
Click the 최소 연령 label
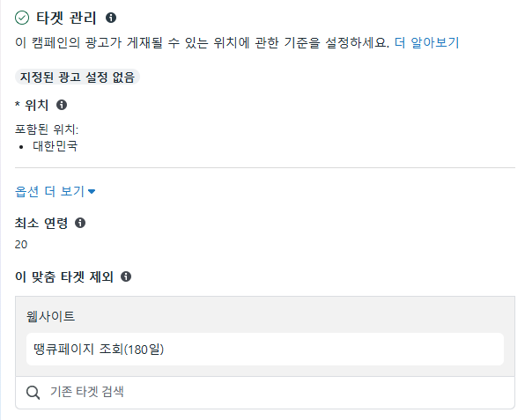point(41,223)
